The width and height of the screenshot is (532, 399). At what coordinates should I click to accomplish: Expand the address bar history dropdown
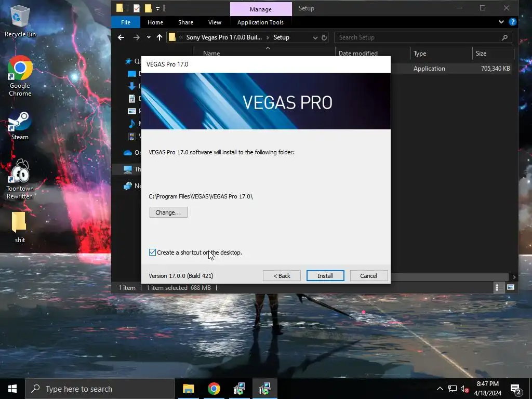[315, 37]
